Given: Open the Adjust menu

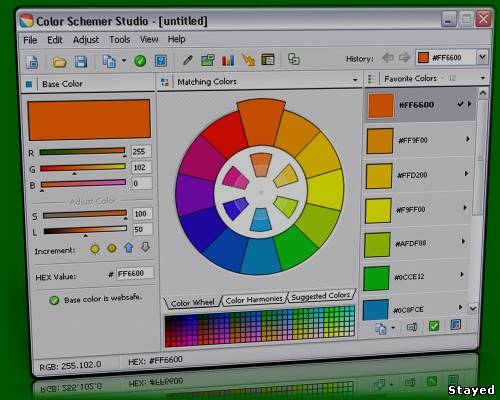Looking at the screenshot, I should pos(86,40).
